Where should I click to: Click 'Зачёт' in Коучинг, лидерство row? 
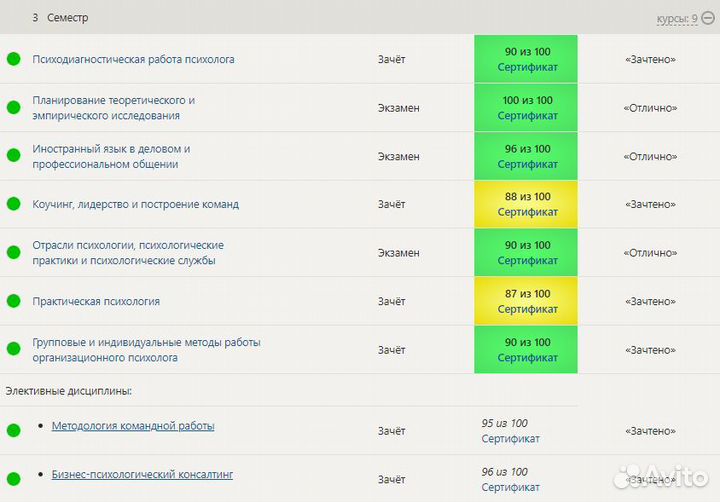point(391,204)
